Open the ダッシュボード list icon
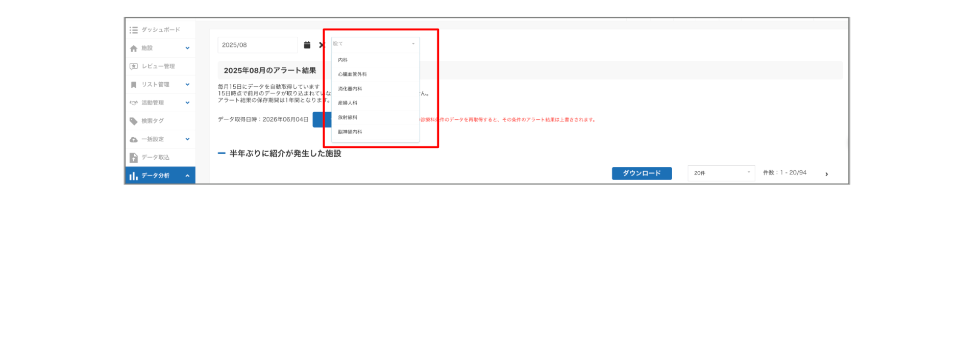Viewport: 980px width, 350px height. coord(134,30)
